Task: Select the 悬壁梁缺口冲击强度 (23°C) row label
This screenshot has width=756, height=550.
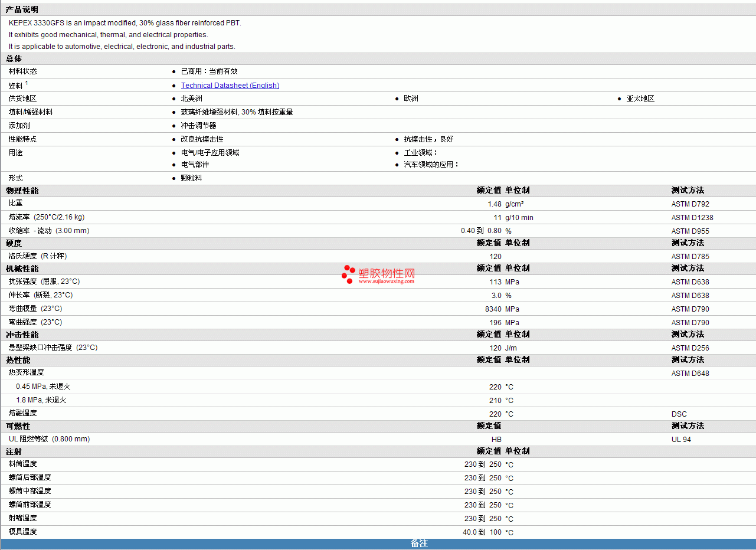Action: point(53,348)
